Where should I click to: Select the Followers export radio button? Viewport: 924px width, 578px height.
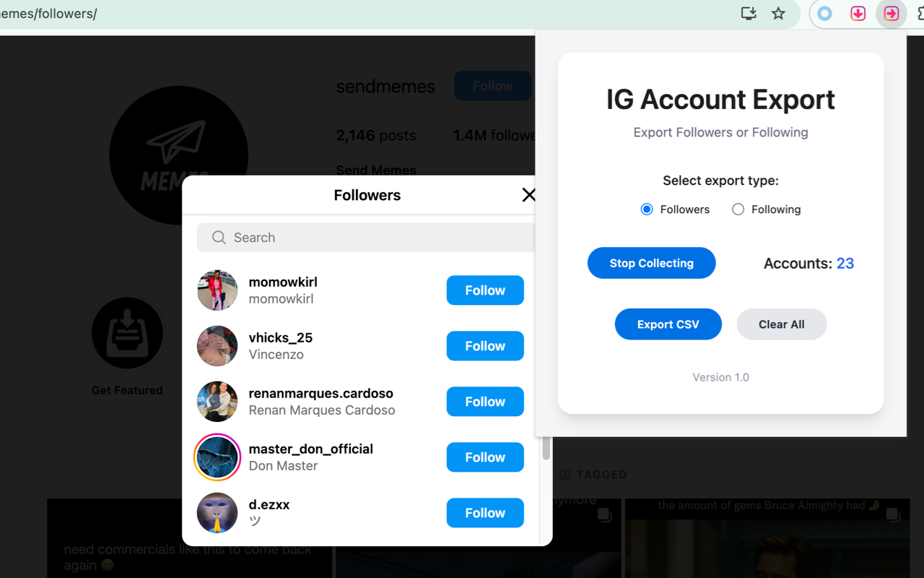pyautogui.click(x=647, y=209)
